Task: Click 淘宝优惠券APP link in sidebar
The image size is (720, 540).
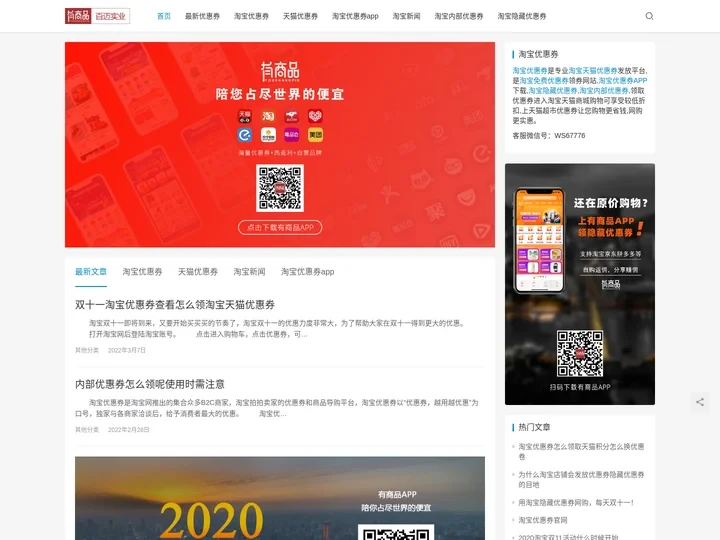Action: point(623,80)
